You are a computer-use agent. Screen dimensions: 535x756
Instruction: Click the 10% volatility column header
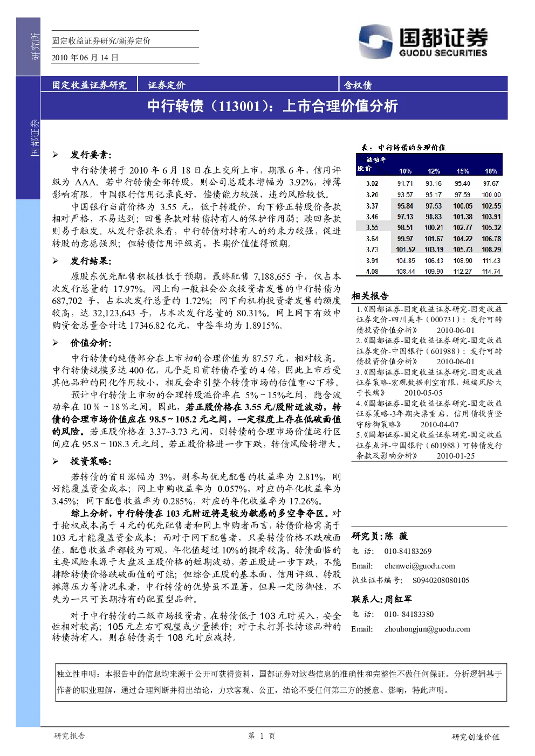(x=406, y=171)
